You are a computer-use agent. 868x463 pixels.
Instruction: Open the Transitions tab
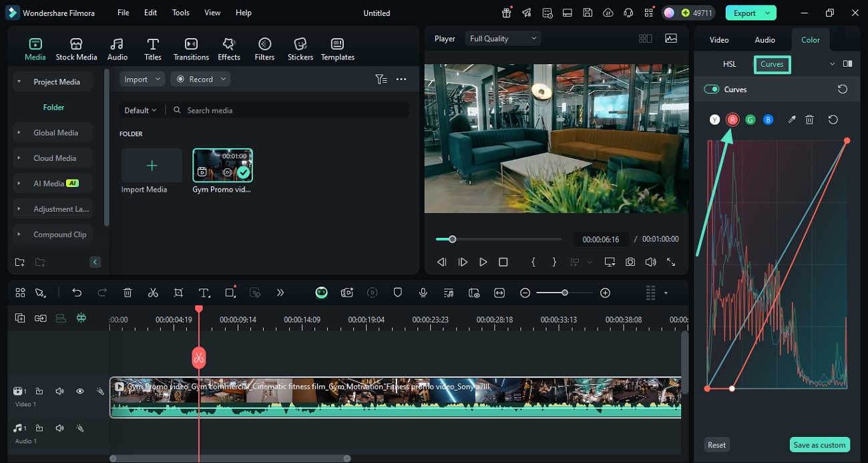point(191,49)
